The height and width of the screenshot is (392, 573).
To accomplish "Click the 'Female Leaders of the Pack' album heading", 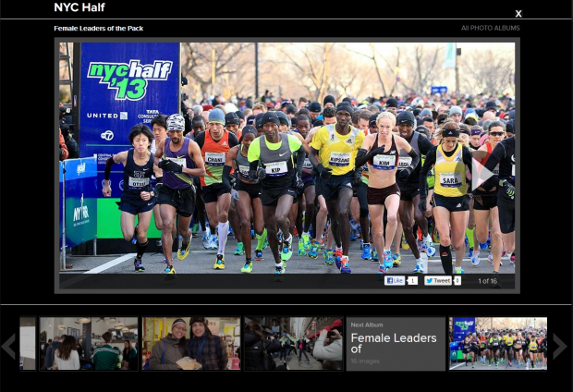I will click(x=98, y=28).
